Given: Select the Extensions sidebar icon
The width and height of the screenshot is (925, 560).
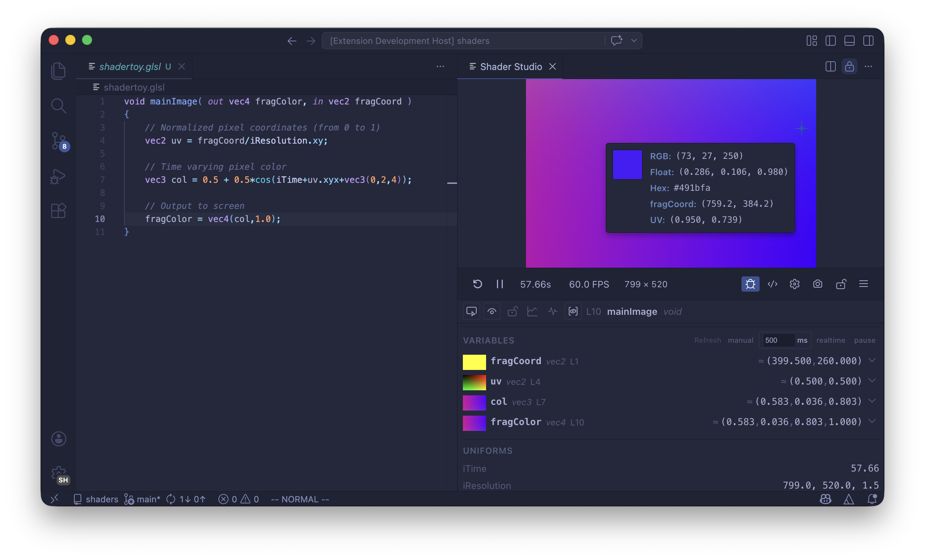Looking at the screenshot, I should coord(58,211).
